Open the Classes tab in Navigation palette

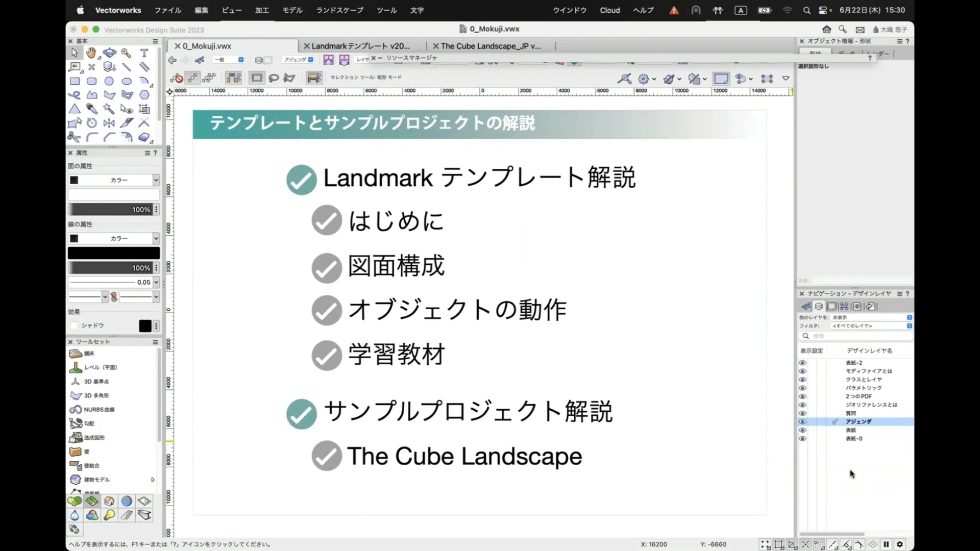click(806, 307)
